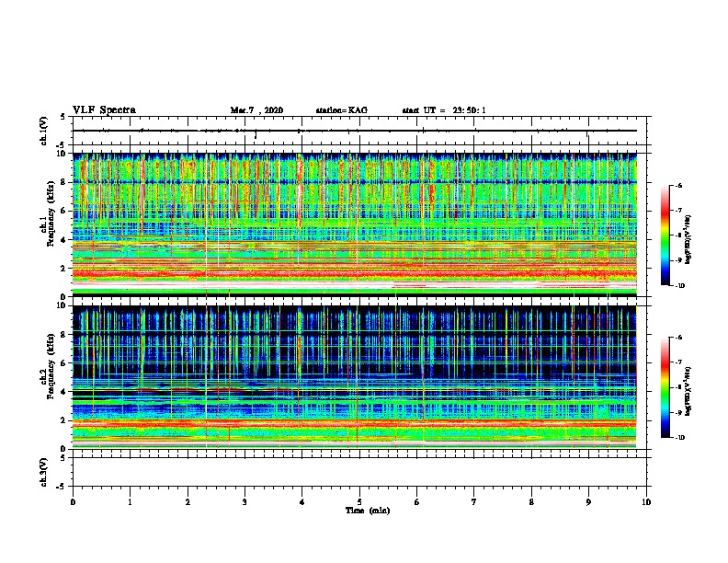
Task: Click the ch.1 waveform trace panel
Action: (x=359, y=131)
